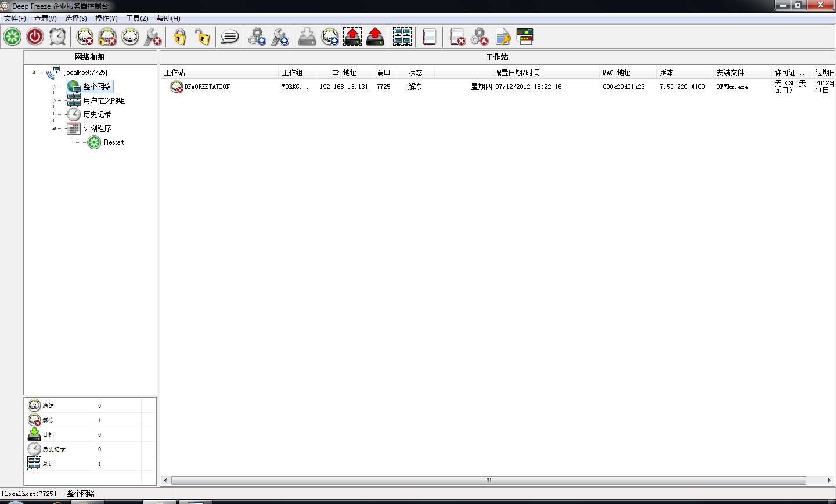Click the 冻结 count row in summary
836x504 pixels.
pyautogui.click(x=91, y=405)
